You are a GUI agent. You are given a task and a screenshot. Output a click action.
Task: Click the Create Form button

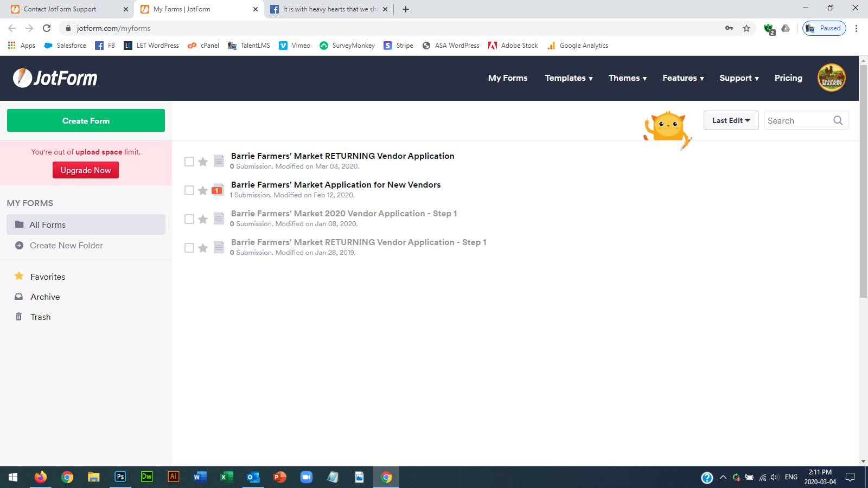tap(85, 120)
